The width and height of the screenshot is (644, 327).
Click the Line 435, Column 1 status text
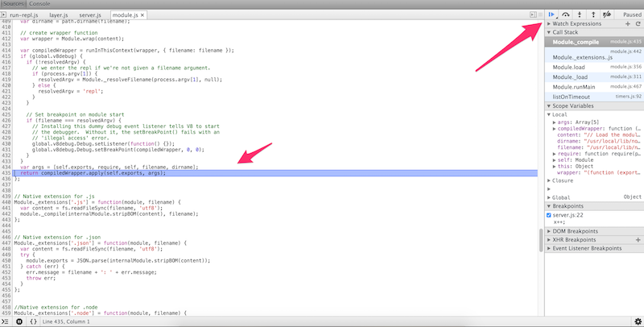tap(66, 321)
